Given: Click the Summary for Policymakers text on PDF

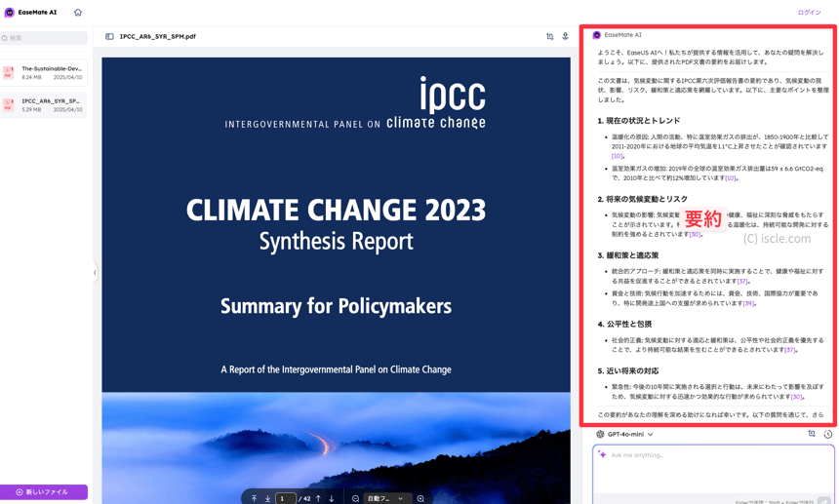Looking at the screenshot, I should click(336, 306).
